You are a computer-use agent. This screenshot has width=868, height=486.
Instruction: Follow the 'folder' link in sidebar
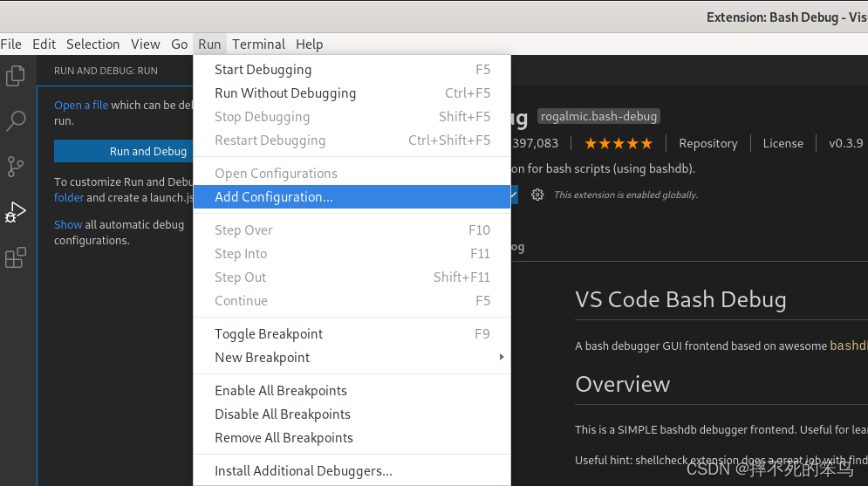(69, 197)
